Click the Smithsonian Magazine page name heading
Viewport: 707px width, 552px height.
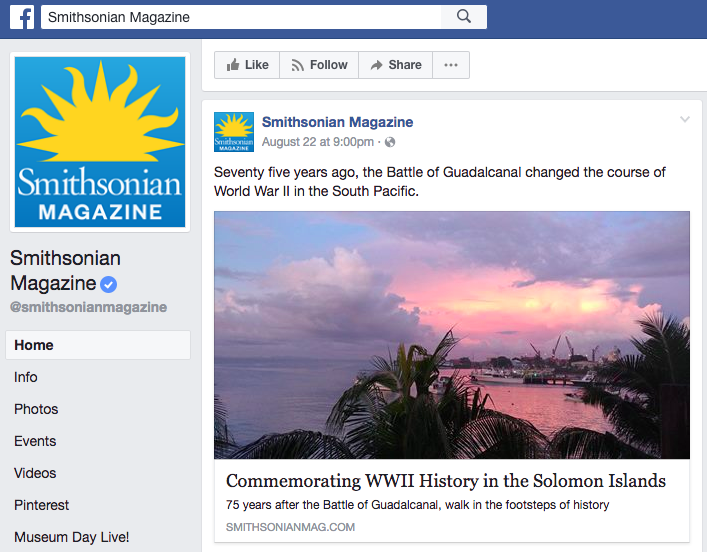point(65,271)
